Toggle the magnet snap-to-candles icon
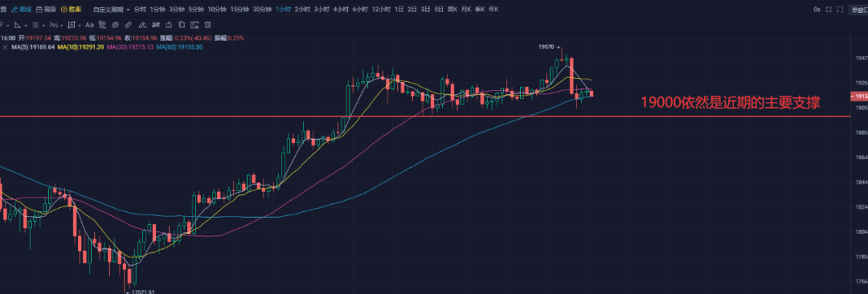Image resolution: width=868 pixels, height=294 pixels. click(156, 25)
